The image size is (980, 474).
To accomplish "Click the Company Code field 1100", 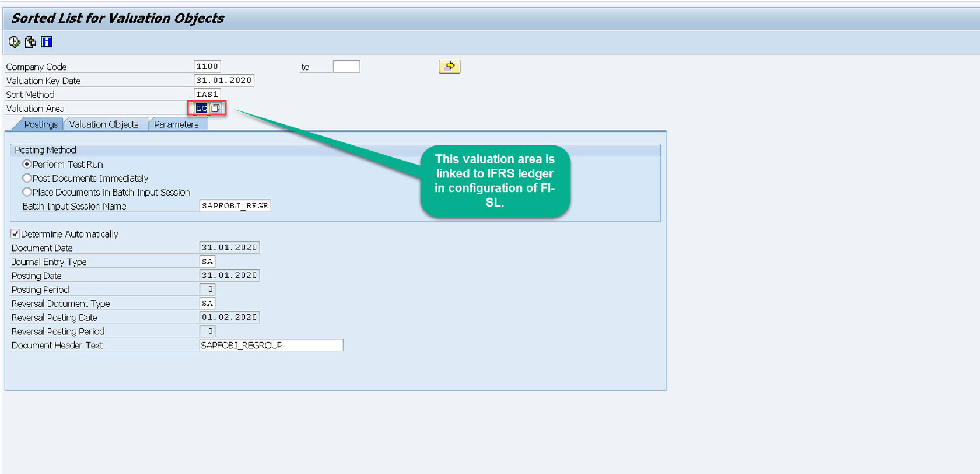I will (207, 67).
